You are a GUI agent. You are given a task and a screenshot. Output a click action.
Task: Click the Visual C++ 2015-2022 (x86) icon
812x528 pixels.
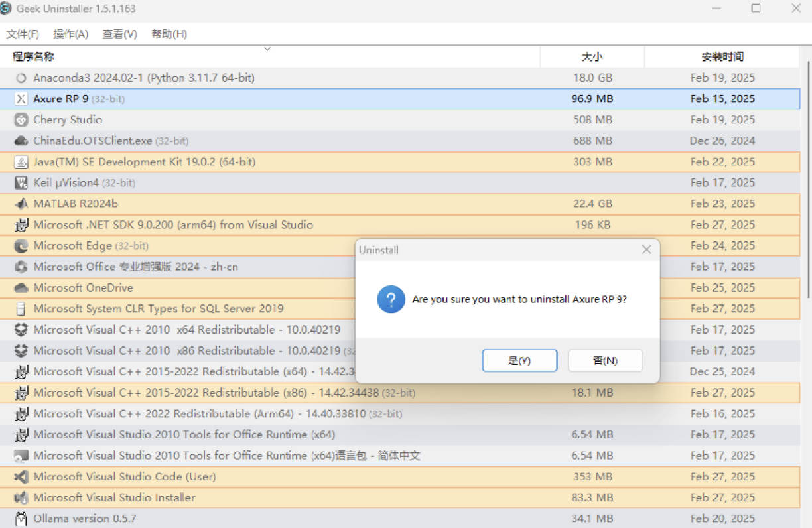[21, 393]
